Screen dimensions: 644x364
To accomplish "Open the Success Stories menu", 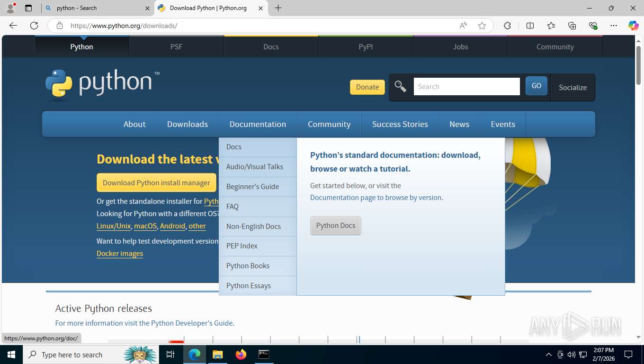I will point(400,124).
